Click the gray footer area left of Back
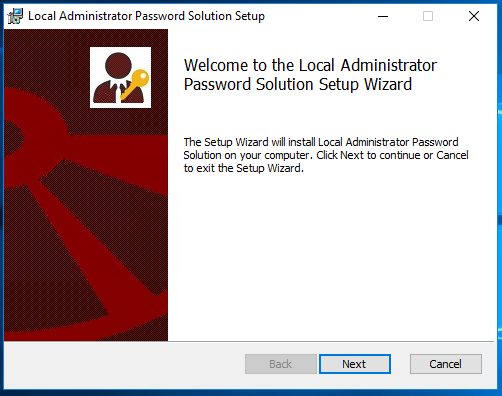502x396 pixels. [x=123, y=365]
